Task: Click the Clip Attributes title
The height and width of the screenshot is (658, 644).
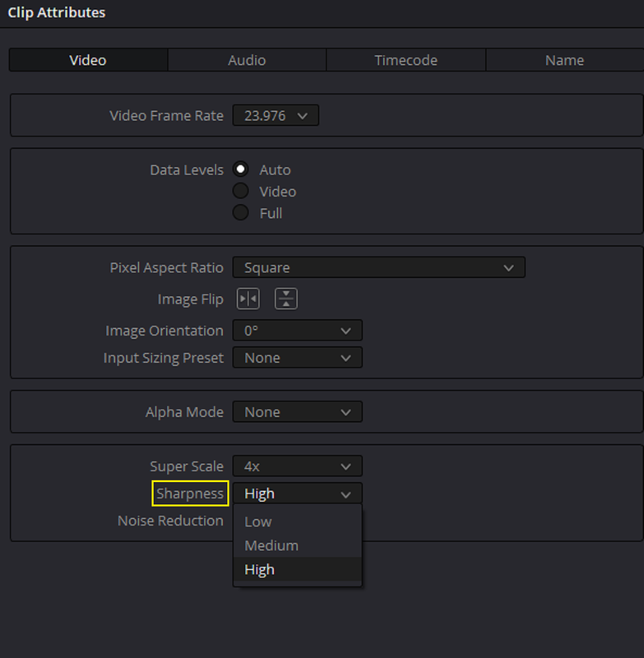Action: 57,12
